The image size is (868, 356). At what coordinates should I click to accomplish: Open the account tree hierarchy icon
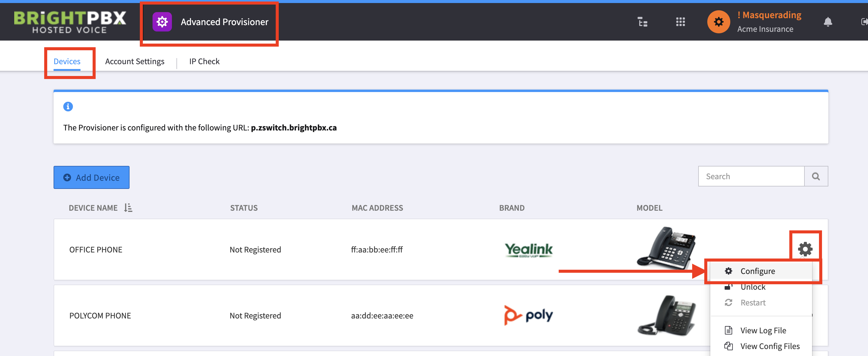click(643, 22)
